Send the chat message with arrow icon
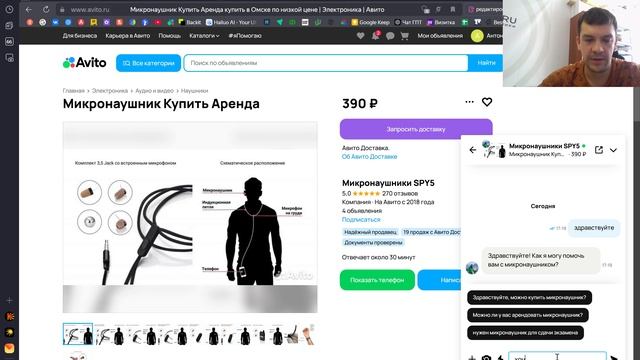Viewport: 640px width, 360px height. click(x=614, y=358)
